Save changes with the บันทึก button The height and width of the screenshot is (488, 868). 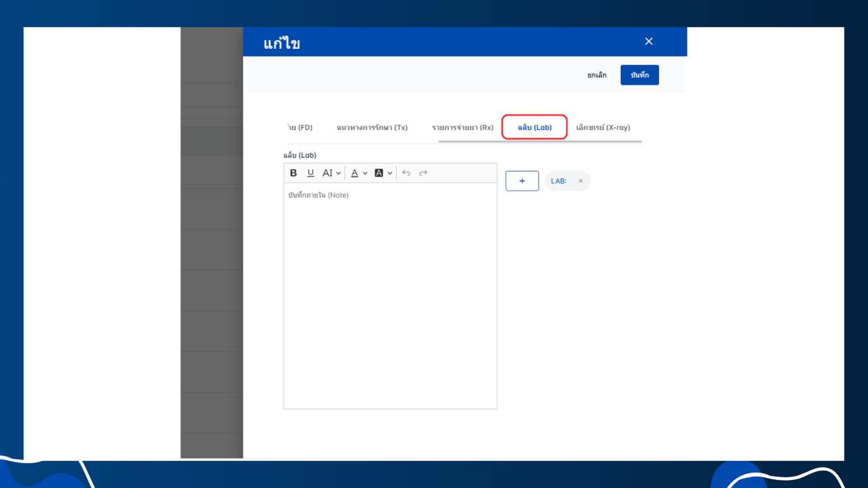pos(640,75)
